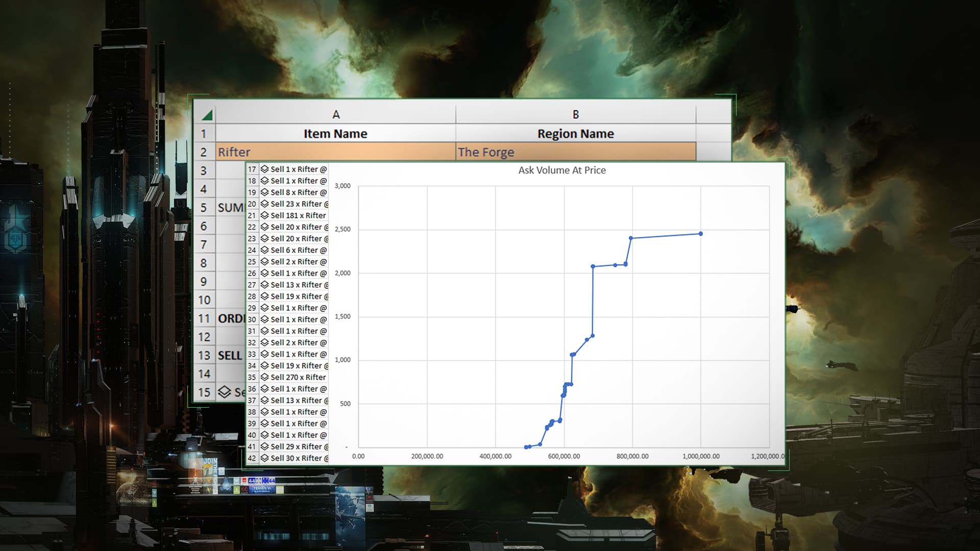The height and width of the screenshot is (551, 980).
Task: Click the layers icon in row 29
Action: pos(264,308)
